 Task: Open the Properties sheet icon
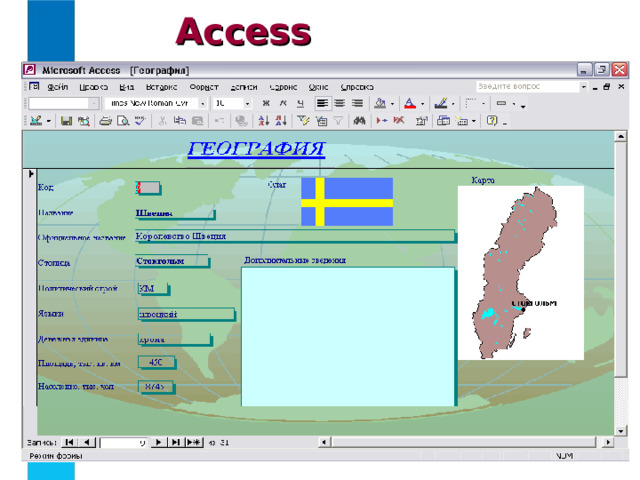click(x=421, y=121)
